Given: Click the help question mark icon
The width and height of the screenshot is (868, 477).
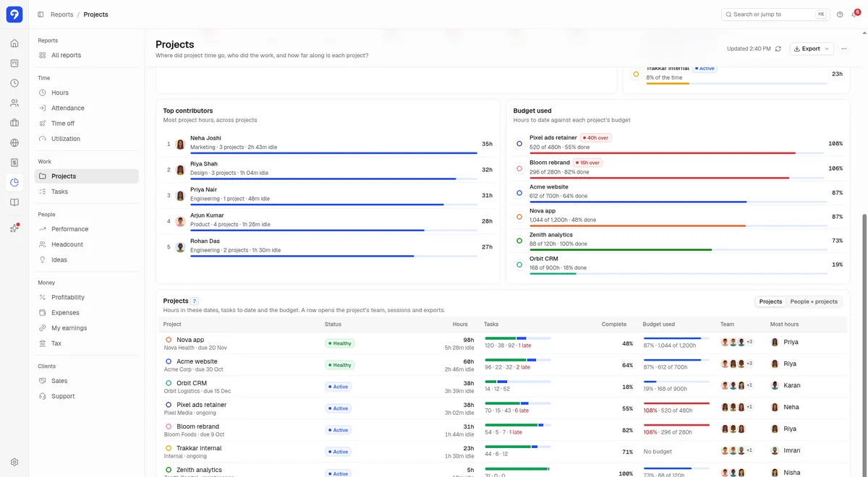Looking at the screenshot, I should tap(840, 14).
